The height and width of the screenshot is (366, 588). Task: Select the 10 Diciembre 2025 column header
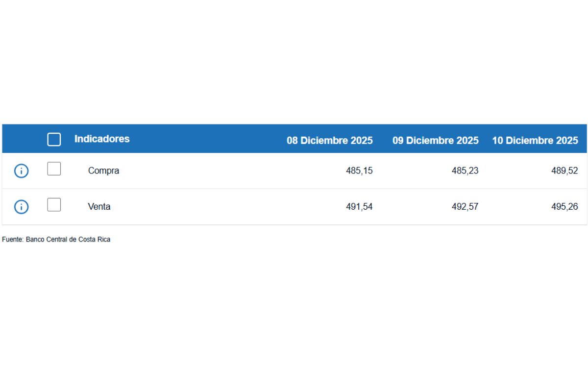tap(535, 141)
